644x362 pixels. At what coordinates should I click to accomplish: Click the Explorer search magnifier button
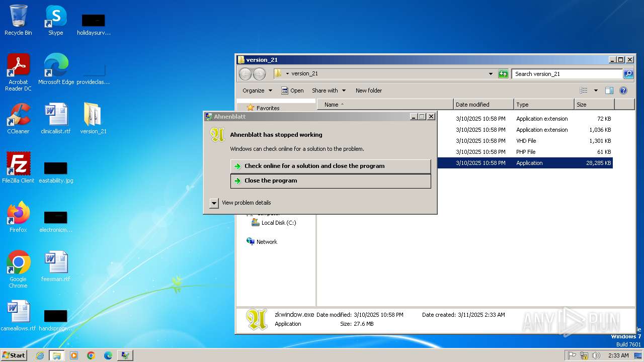point(628,74)
